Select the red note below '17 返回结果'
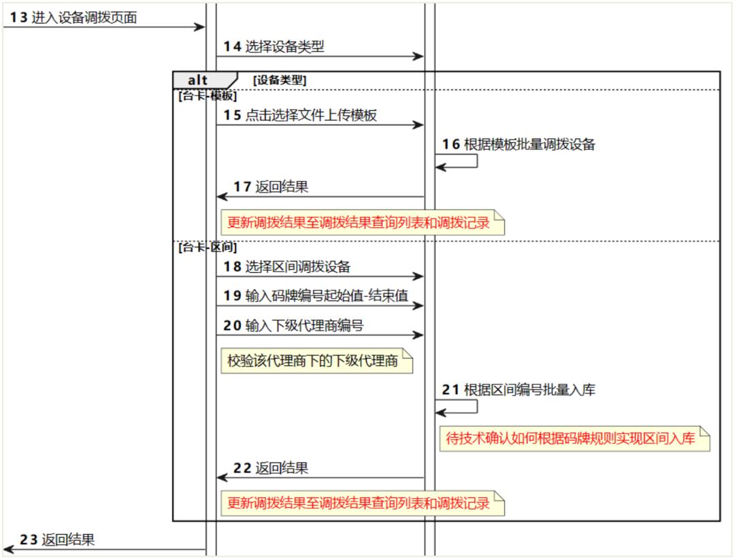 coord(362,222)
